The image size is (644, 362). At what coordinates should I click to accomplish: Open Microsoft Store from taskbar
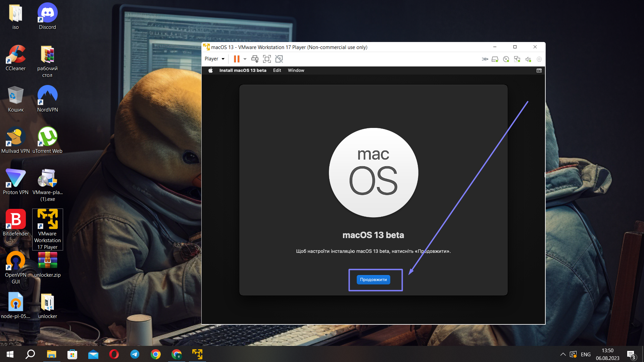click(72, 354)
